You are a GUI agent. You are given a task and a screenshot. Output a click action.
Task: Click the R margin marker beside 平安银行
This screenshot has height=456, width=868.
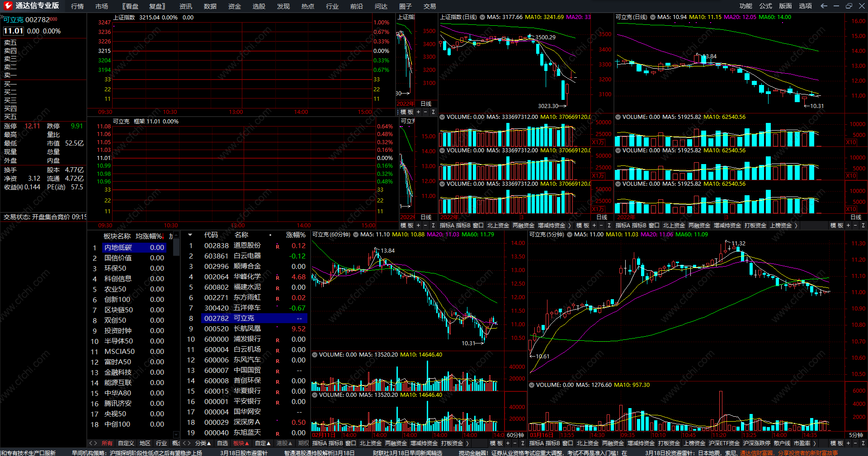pos(278,402)
